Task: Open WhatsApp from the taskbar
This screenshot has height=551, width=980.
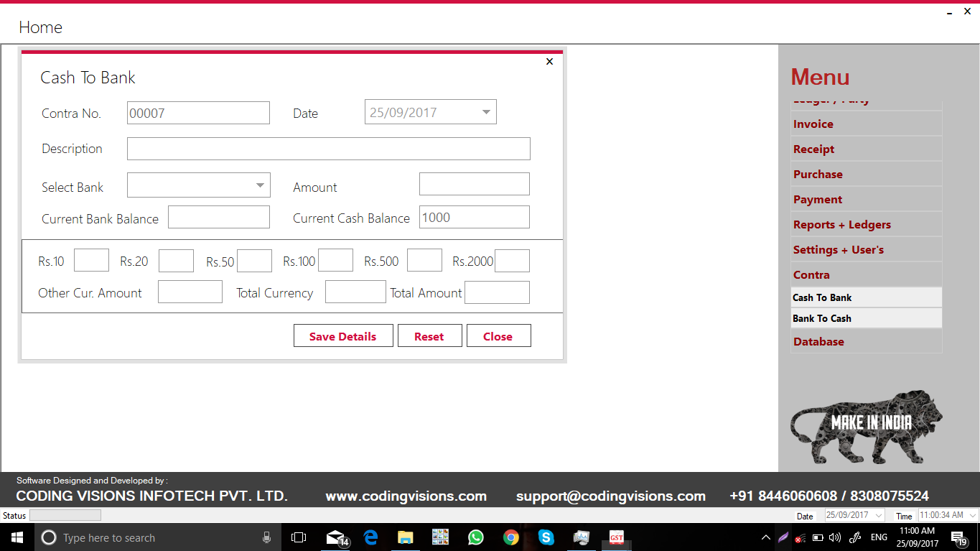Action: [x=475, y=537]
